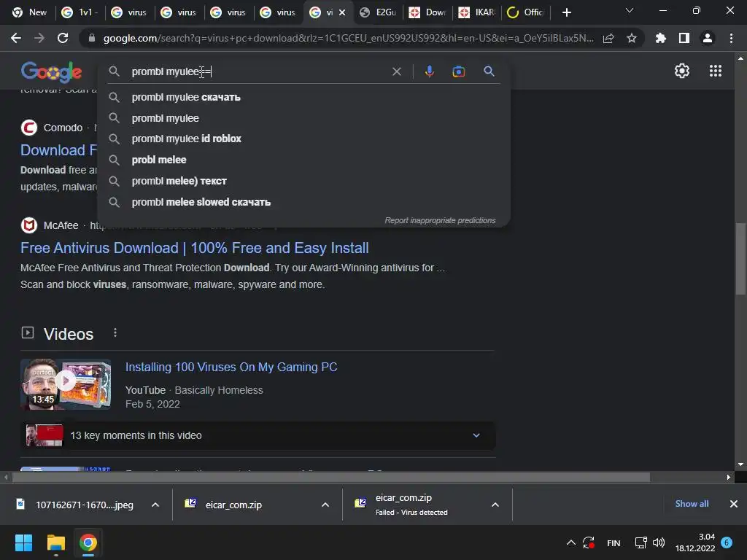Switch to the 1v1 tab
The height and width of the screenshot is (560, 747).
[80, 12]
